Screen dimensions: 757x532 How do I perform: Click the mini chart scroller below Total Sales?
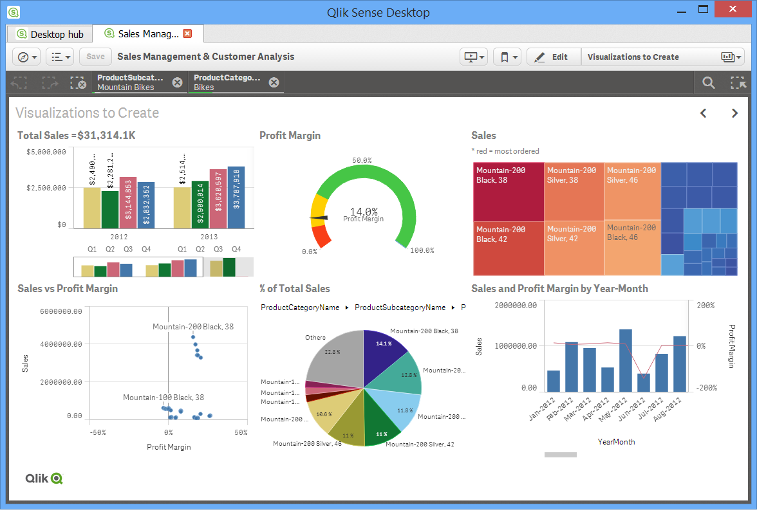pyautogui.click(x=138, y=267)
